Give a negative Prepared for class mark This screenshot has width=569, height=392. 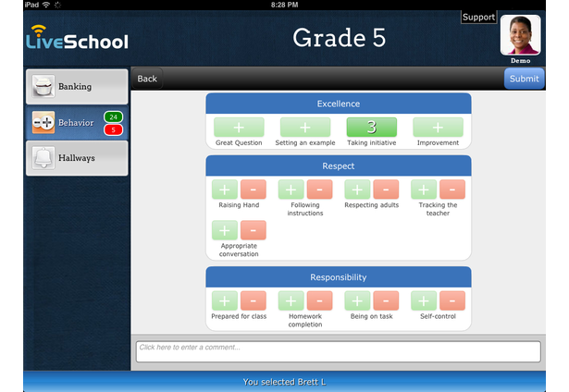[254, 300]
